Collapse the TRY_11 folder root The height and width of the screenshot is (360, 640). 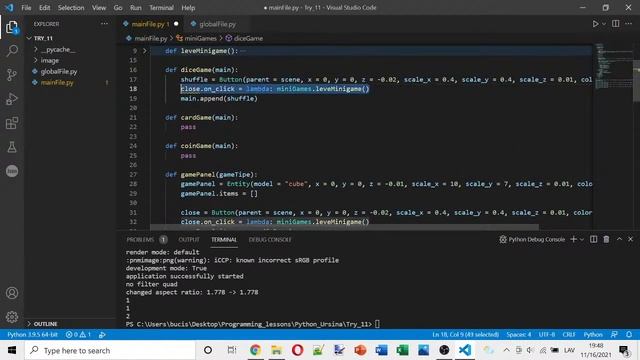(29, 38)
